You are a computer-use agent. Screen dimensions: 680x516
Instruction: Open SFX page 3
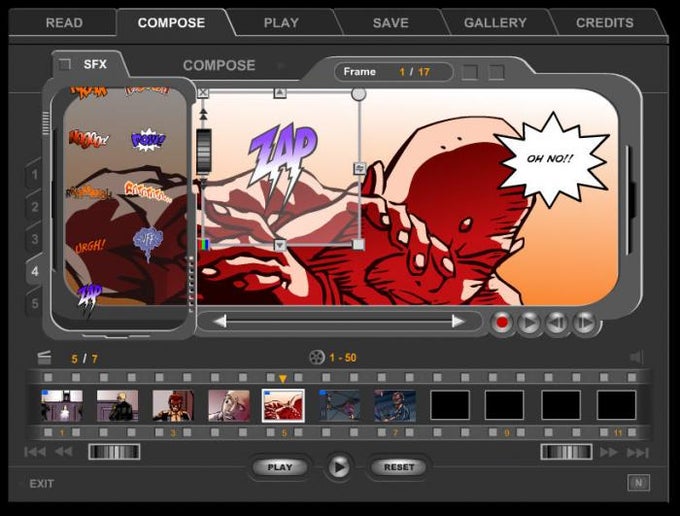point(34,239)
